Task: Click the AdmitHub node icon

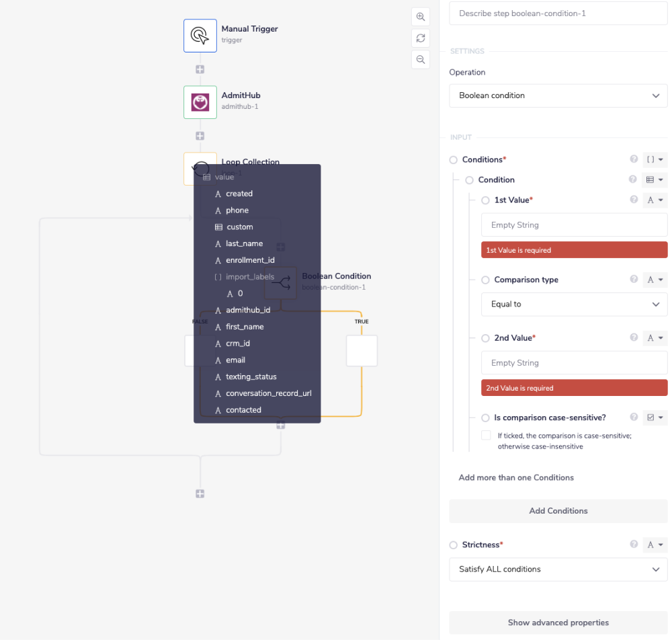Action: coord(200,102)
